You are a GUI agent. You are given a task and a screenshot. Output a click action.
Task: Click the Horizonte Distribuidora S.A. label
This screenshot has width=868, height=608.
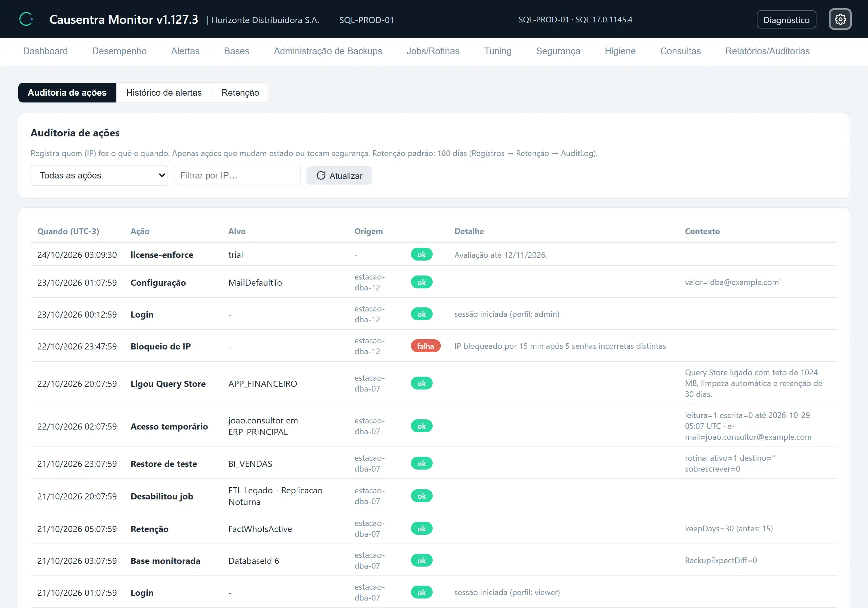(265, 20)
